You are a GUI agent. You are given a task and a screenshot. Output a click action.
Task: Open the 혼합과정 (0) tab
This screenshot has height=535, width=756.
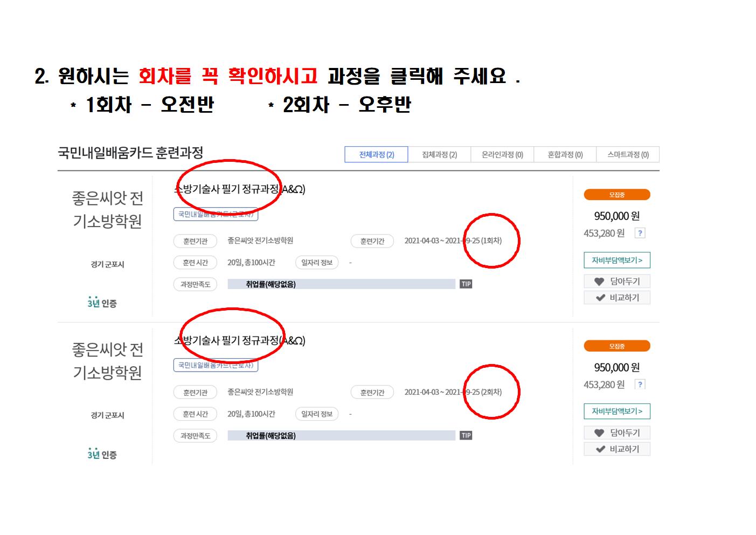pos(565,154)
